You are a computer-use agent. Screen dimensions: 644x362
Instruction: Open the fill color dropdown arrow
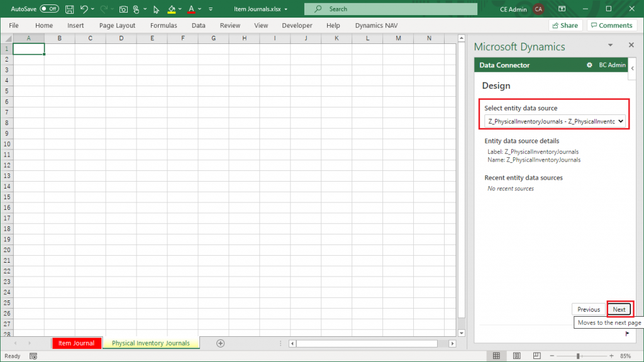pos(180,9)
